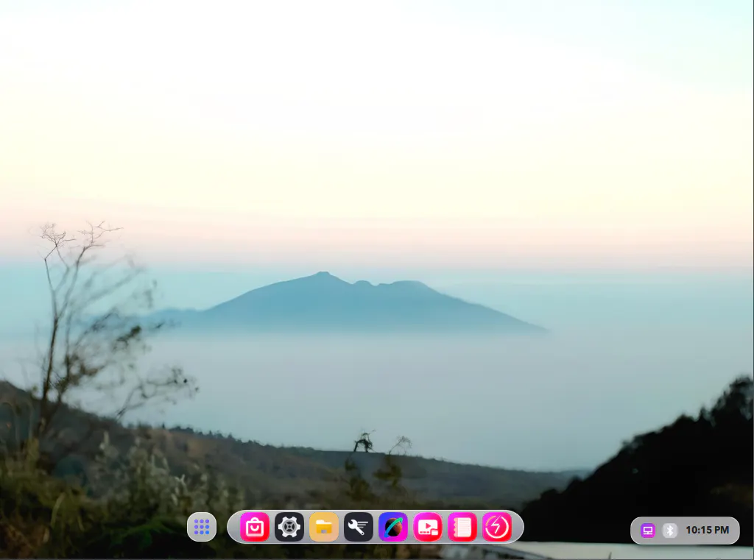Click the 10:15 PM clock
Image resolution: width=754 pixels, height=560 pixels.
point(707,531)
